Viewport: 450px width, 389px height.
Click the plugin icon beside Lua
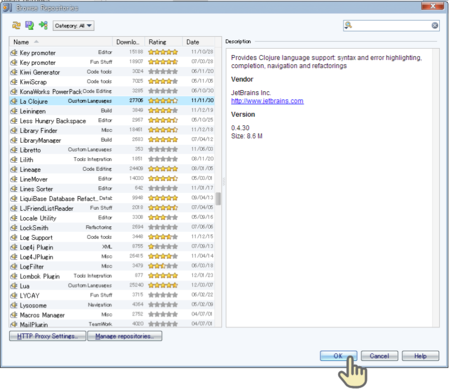click(14, 286)
